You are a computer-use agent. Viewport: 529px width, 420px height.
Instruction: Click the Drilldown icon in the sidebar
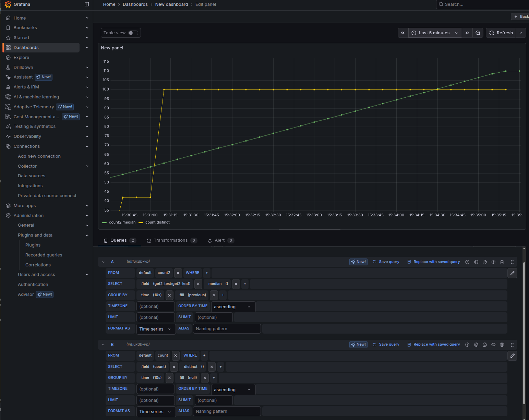pos(8,67)
